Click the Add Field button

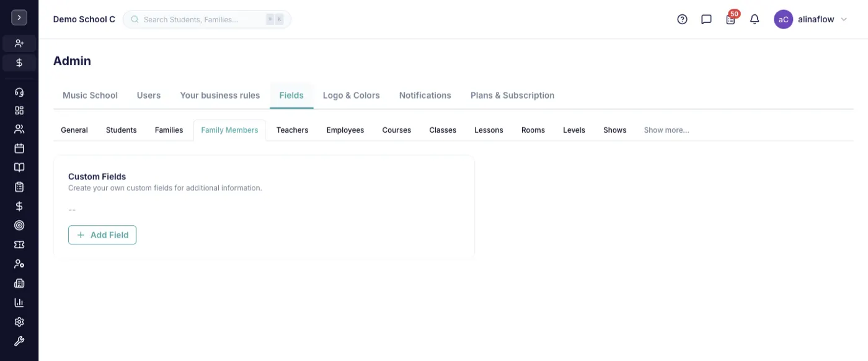(102, 235)
